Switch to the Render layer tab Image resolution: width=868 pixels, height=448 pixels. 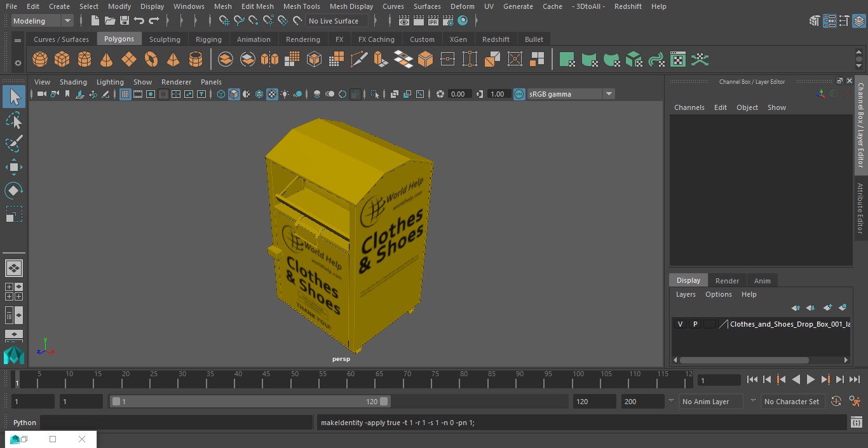727,281
